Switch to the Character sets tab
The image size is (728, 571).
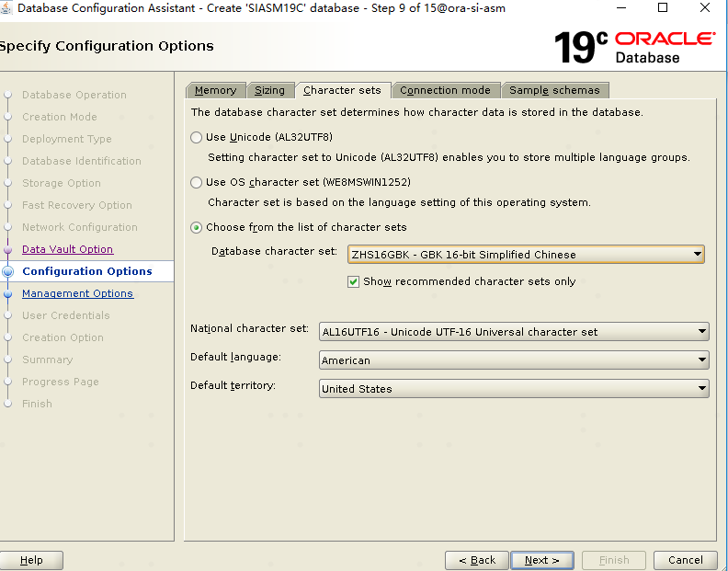[x=342, y=90]
